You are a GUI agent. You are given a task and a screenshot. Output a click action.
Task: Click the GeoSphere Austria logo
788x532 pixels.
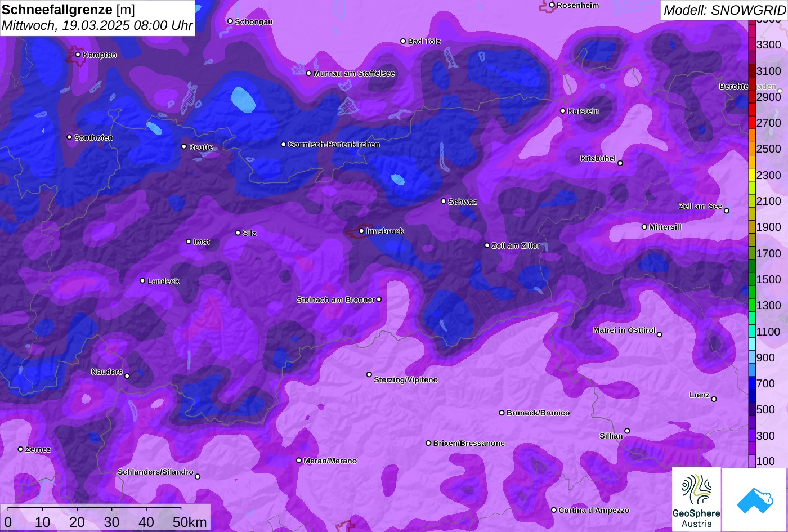click(696, 499)
